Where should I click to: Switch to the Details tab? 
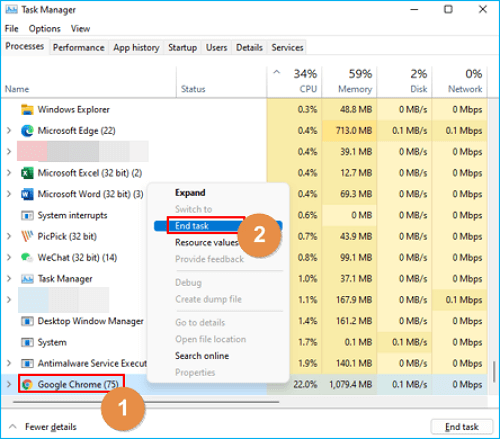(249, 48)
